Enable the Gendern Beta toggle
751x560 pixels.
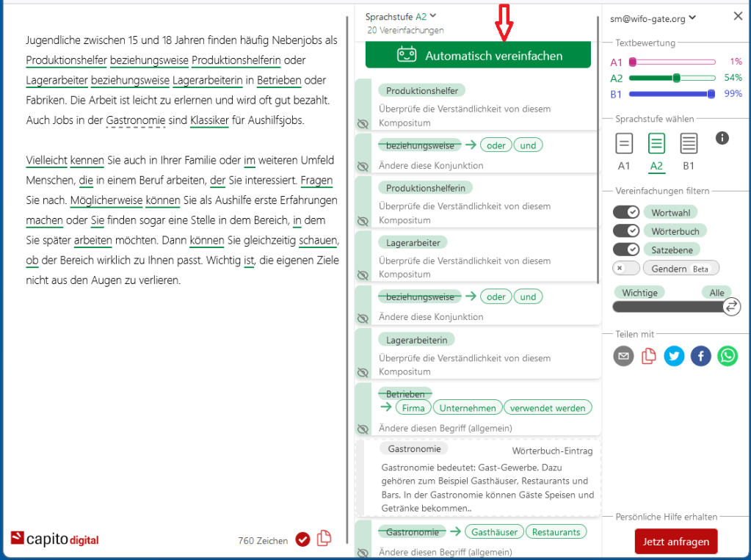coord(626,269)
